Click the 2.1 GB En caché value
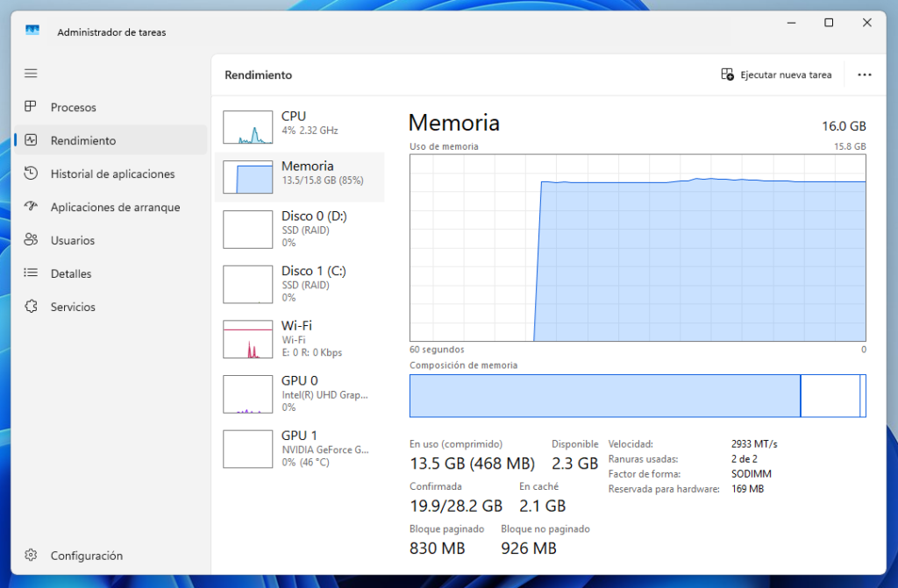The height and width of the screenshot is (588, 898). 542,506
